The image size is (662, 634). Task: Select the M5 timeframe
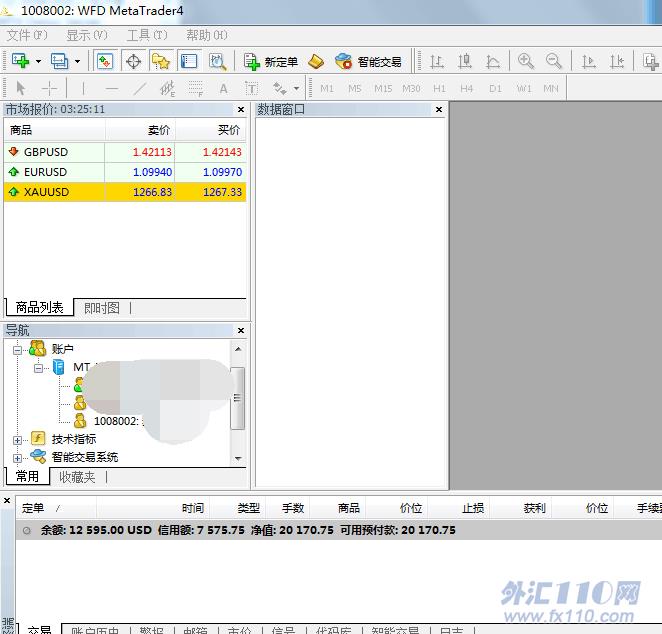coord(355,89)
